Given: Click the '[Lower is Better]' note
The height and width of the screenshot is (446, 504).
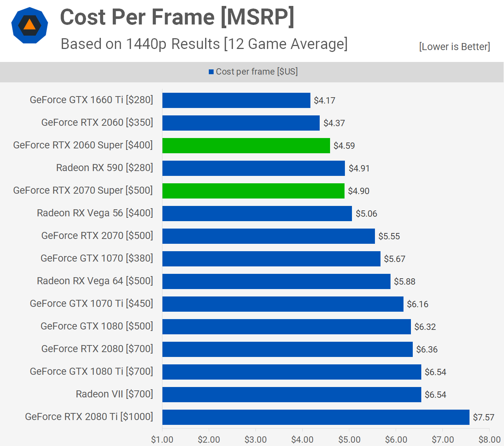Looking at the screenshot, I should click(x=454, y=47).
